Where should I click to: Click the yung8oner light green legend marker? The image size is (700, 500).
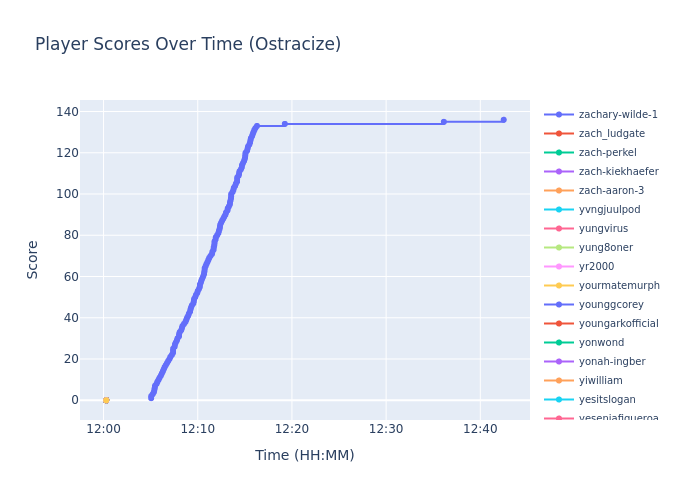(559, 248)
